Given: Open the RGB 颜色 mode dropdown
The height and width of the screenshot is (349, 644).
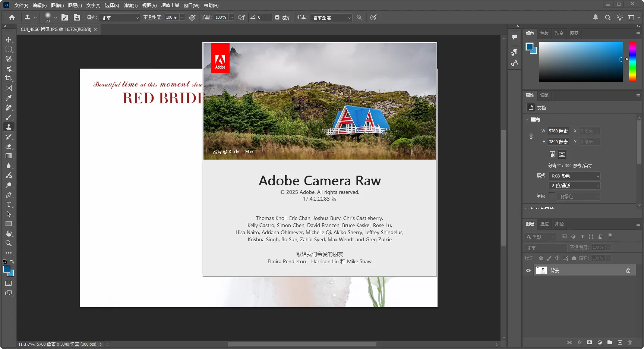Looking at the screenshot, I should [574, 176].
